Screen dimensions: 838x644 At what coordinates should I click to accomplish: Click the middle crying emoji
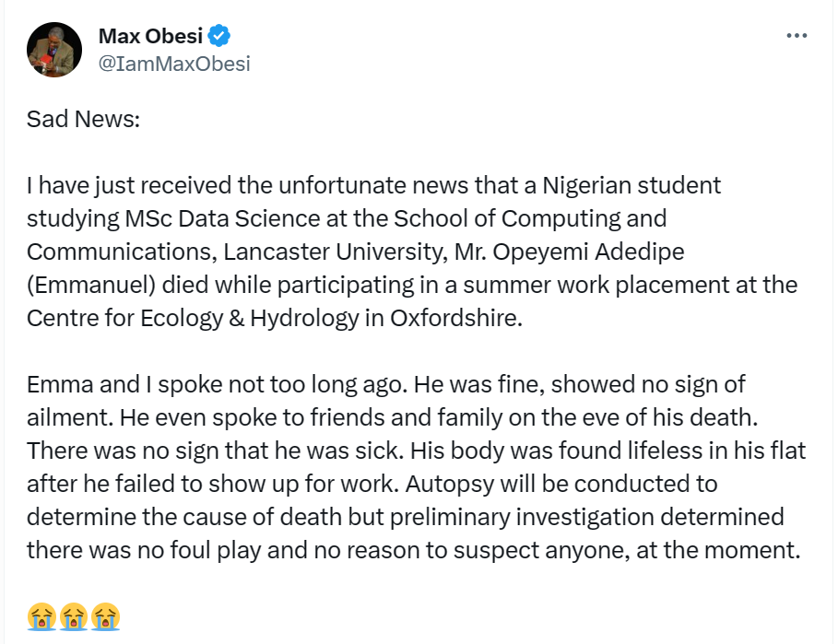point(75,616)
